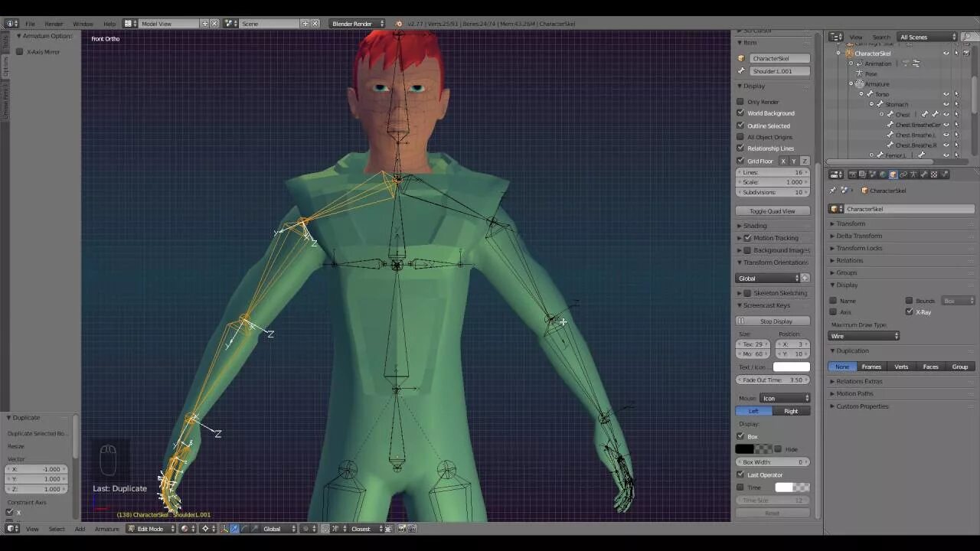Open the World properties tab icon
Image resolution: width=980 pixels, height=551 pixels.
(x=883, y=174)
